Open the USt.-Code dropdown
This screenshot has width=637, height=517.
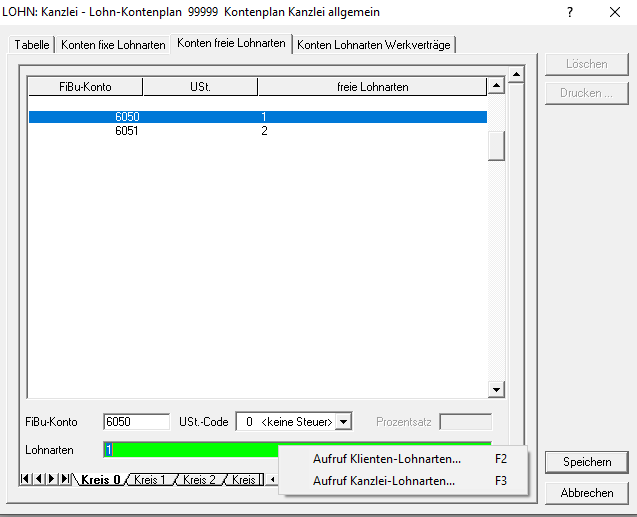coord(344,422)
